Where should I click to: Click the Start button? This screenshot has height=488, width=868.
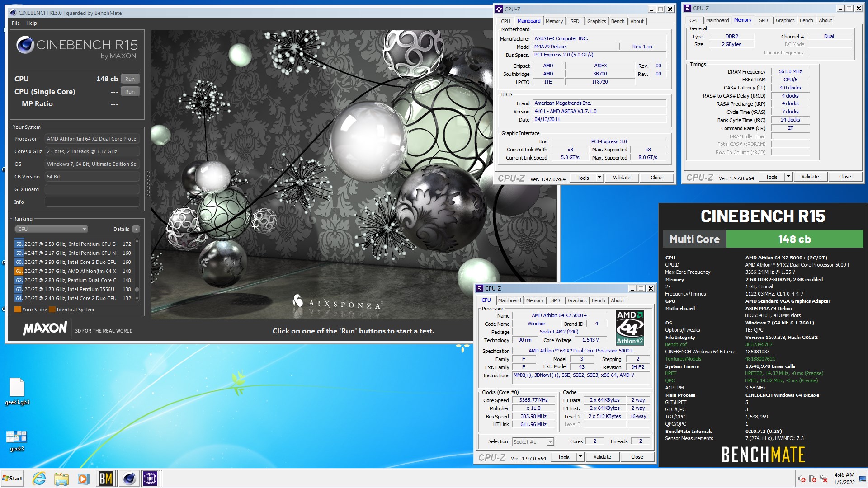click(x=13, y=478)
